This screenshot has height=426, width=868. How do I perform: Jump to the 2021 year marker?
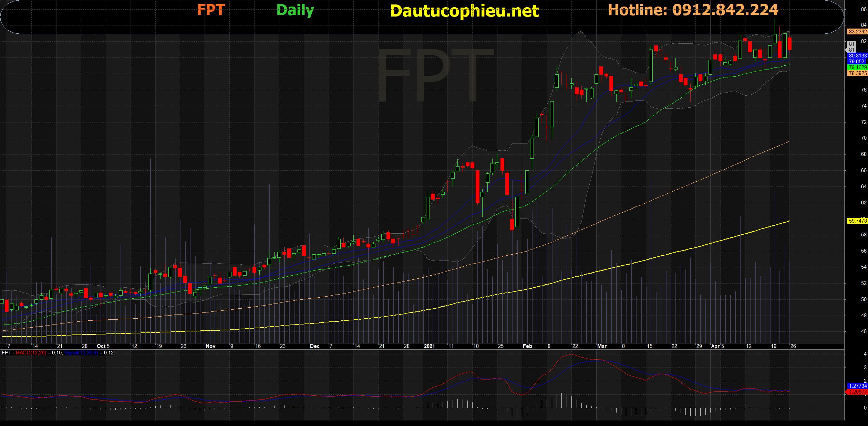point(429,346)
